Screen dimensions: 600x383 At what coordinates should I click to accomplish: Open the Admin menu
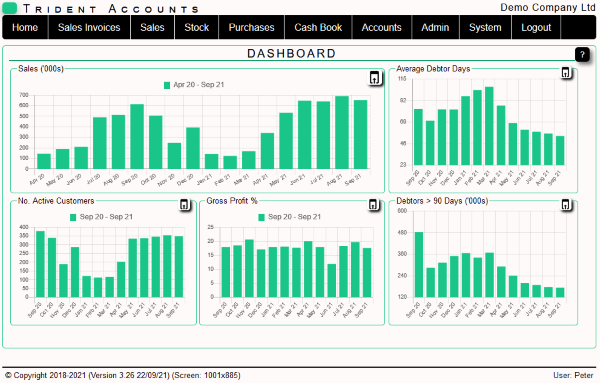(435, 28)
